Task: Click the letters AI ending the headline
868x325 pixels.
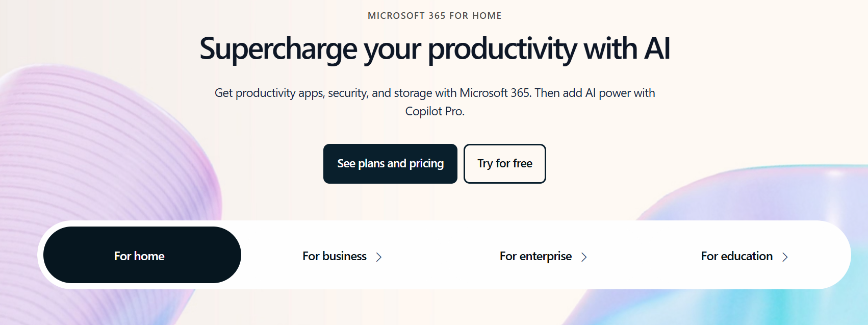Action: (657, 49)
